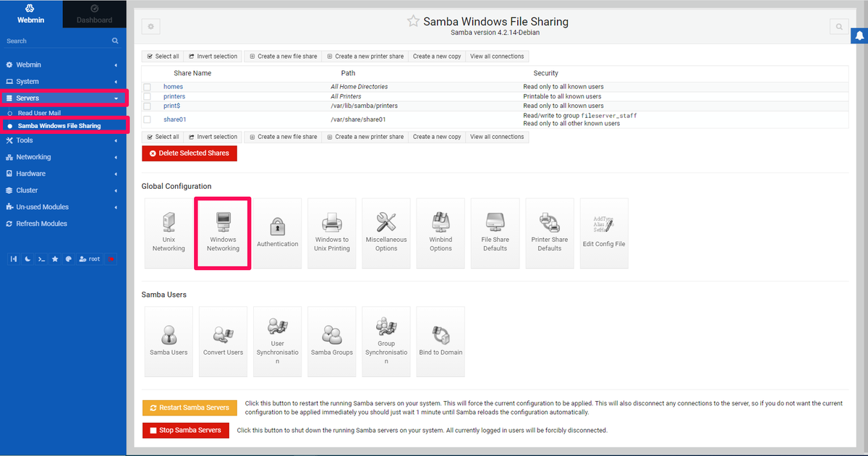
Task: Collapse the Servers sidebar category
Action: [63, 98]
